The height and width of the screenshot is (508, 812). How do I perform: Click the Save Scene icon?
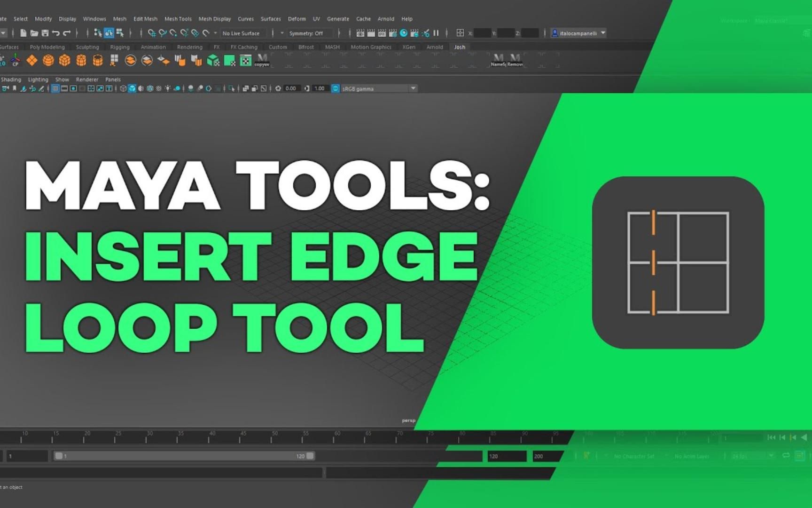(45, 33)
